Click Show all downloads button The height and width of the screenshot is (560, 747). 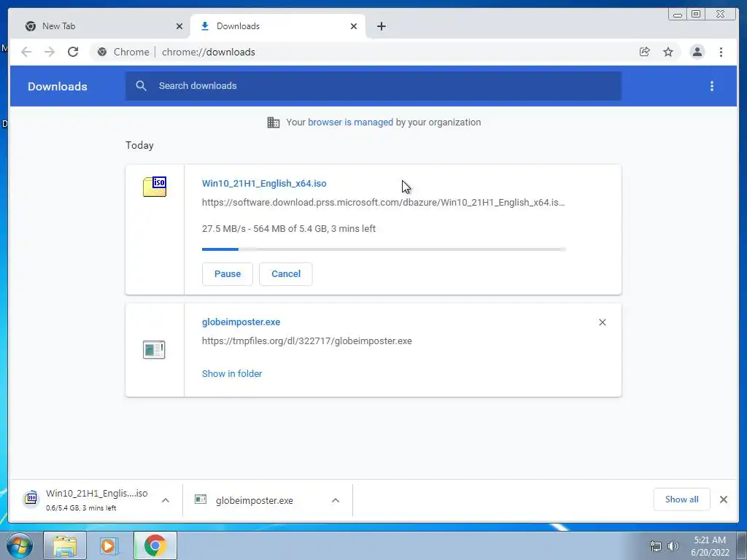[682, 499]
